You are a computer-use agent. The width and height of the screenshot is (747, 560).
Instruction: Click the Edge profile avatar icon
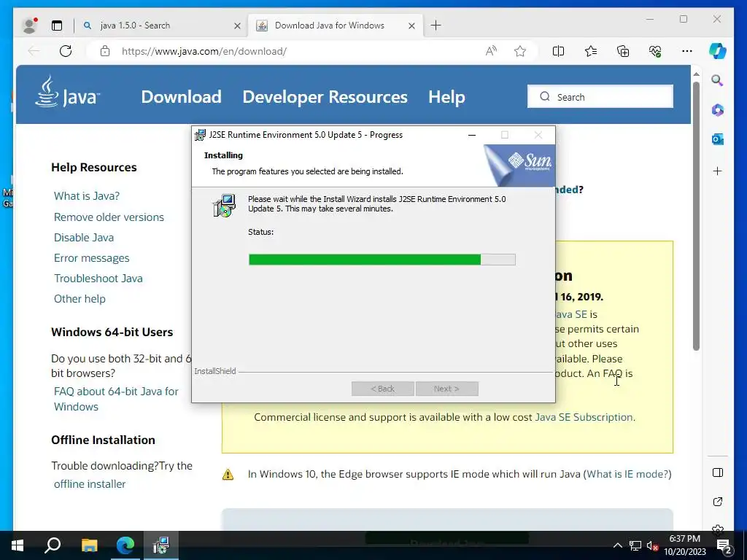29,26
